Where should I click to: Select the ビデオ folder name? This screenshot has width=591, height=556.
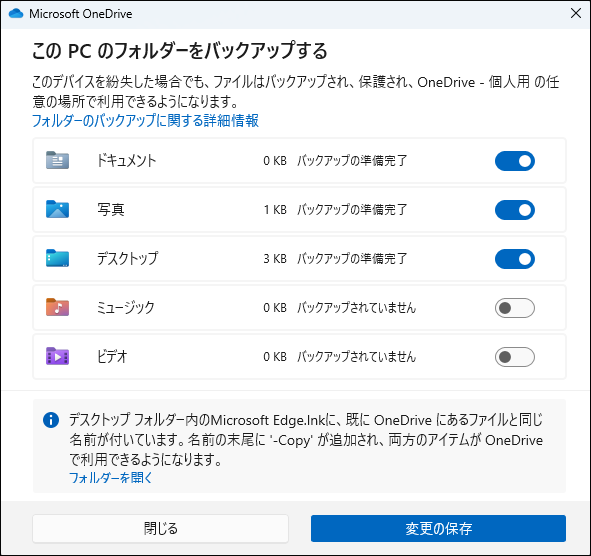(112, 357)
